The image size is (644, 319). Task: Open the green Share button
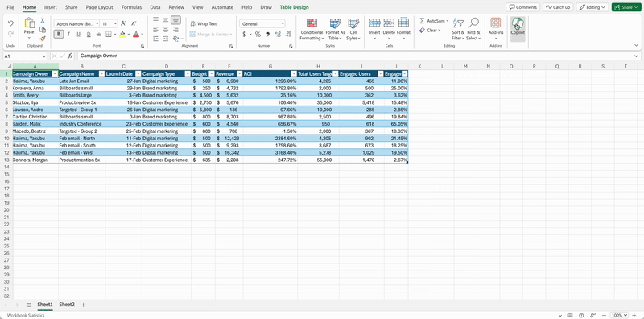point(626,7)
